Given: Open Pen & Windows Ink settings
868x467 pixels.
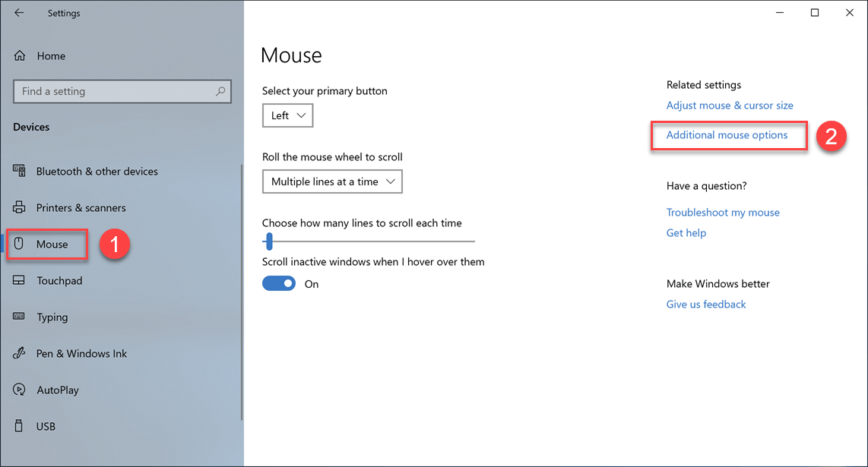Looking at the screenshot, I should (x=81, y=354).
